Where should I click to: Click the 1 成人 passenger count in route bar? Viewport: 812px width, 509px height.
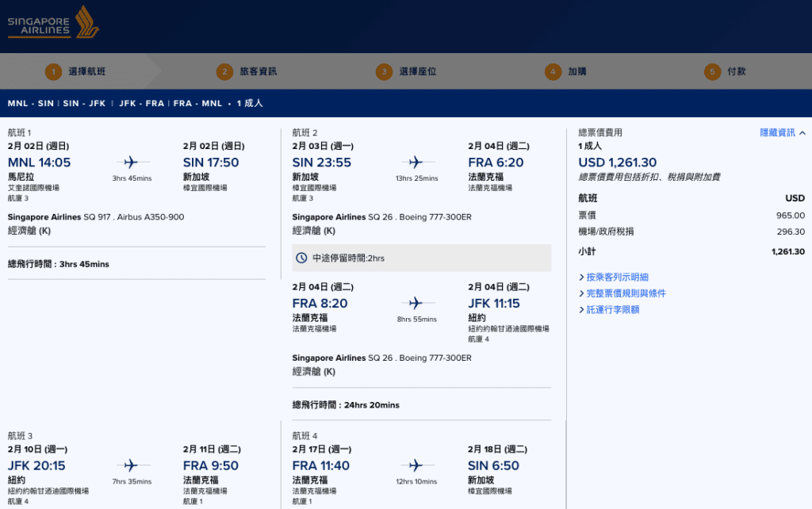[x=250, y=103]
